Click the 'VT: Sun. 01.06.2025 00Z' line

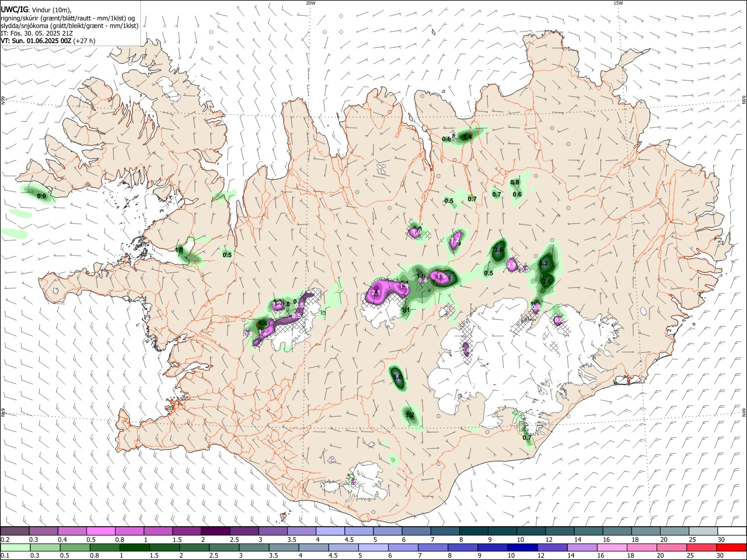(36, 41)
